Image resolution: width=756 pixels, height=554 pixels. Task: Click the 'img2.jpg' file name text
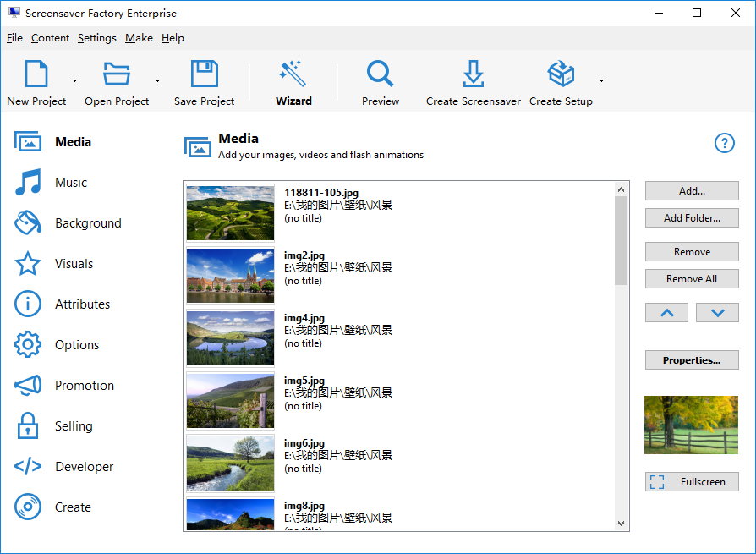(304, 255)
